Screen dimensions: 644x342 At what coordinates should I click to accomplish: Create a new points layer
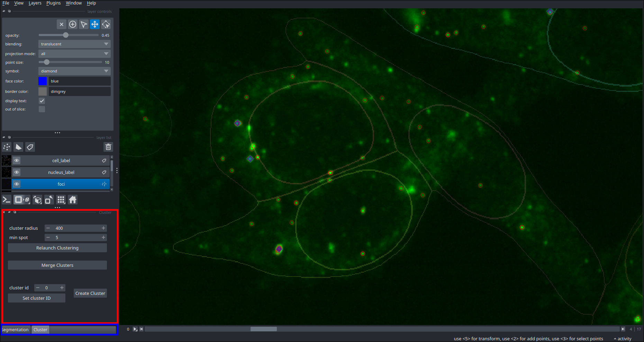tap(7, 147)
